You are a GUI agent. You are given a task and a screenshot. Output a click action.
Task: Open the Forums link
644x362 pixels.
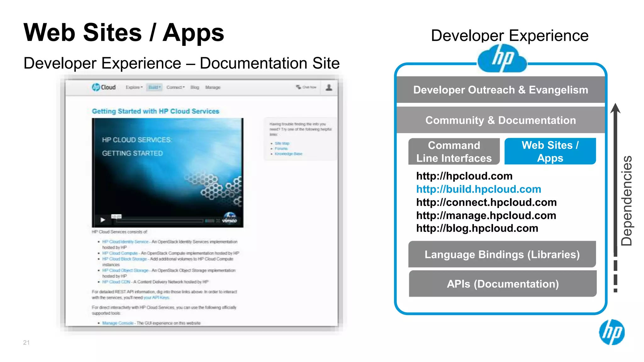tap(281, 149)
